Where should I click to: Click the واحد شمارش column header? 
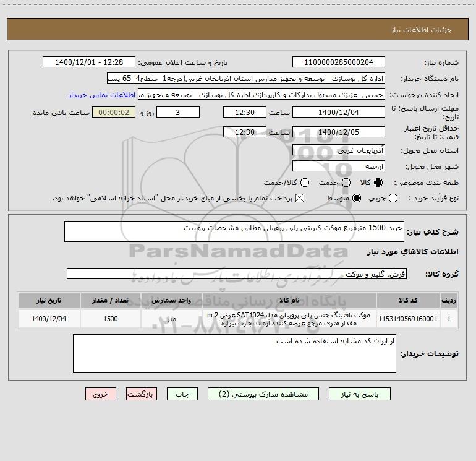(171, 300)
